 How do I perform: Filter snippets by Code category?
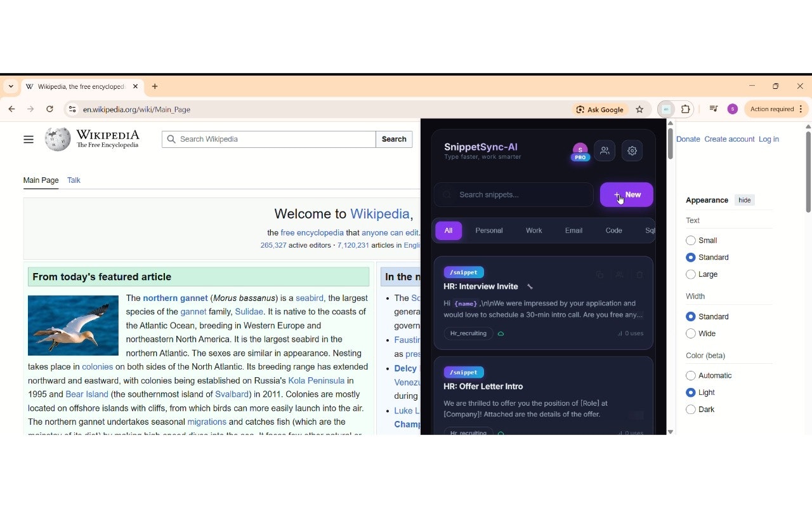[x=613, y=231]
